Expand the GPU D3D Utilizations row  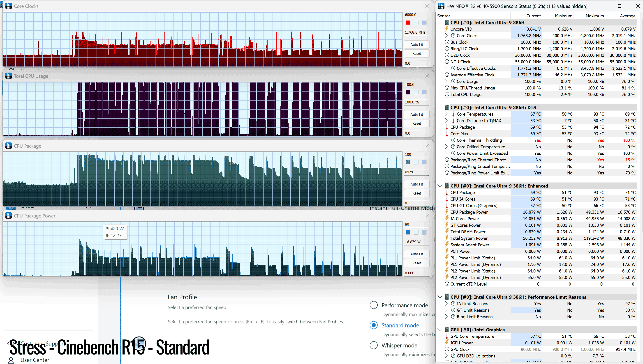click(446, 356)
